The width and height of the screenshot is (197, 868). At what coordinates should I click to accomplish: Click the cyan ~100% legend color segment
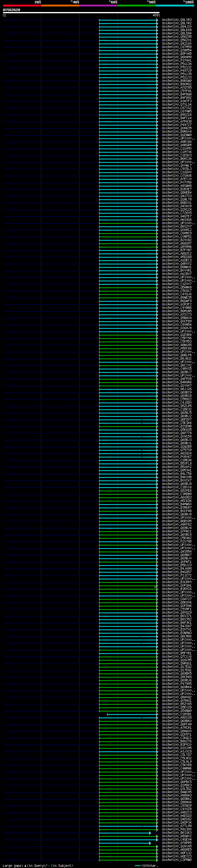click(175, 6)
